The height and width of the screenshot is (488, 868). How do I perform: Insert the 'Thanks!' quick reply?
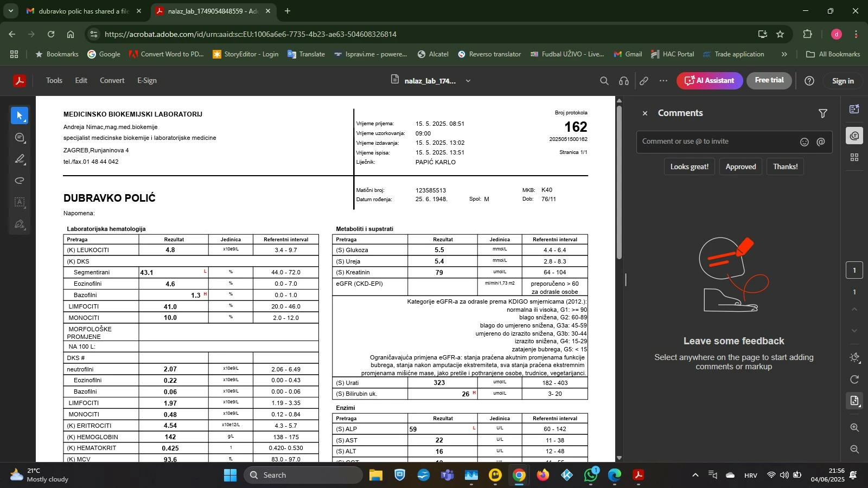coord(785,166)
